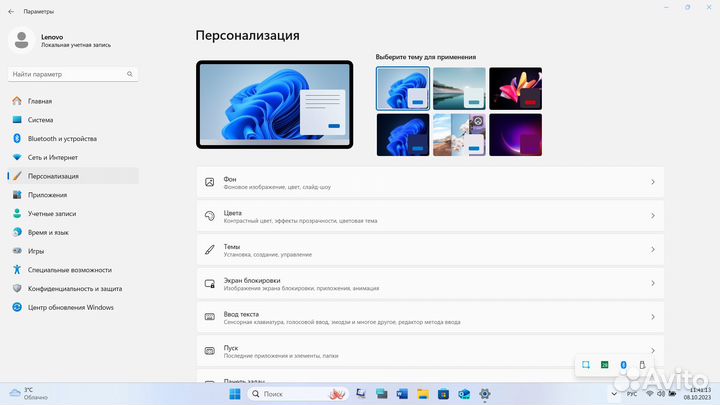Click the Найти параметр search field
720x405 pixels.
[x=72, y=74]
